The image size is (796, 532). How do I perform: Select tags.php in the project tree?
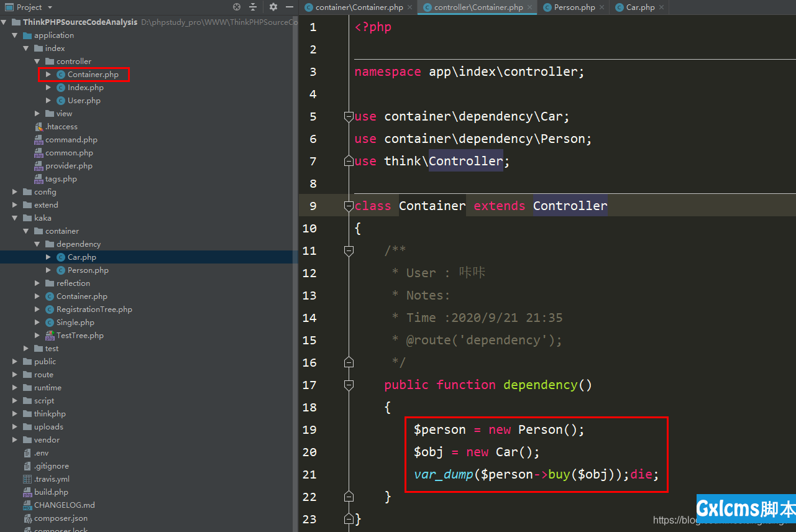point(61,179)
